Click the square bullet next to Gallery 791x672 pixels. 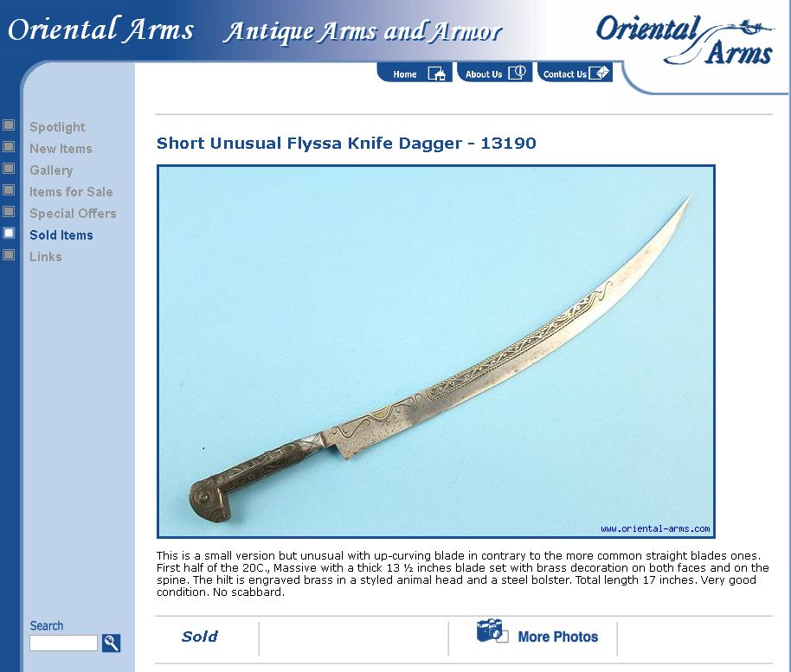coord(9,168)
